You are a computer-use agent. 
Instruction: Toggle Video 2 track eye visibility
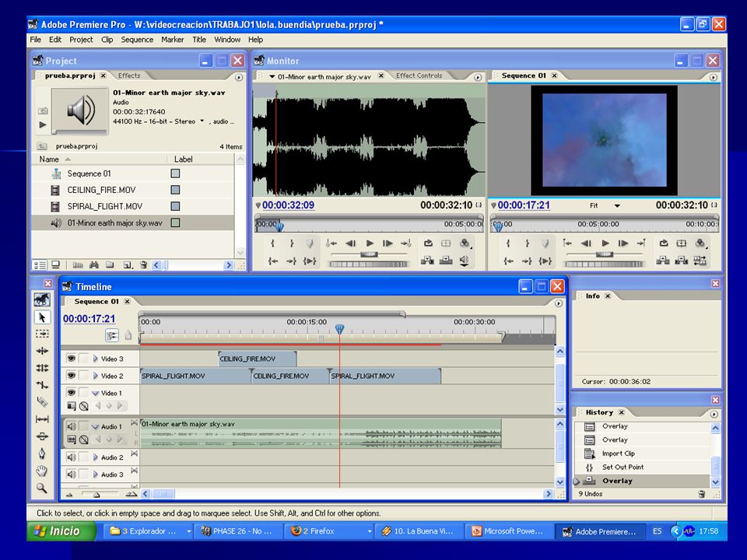[71, 375]
